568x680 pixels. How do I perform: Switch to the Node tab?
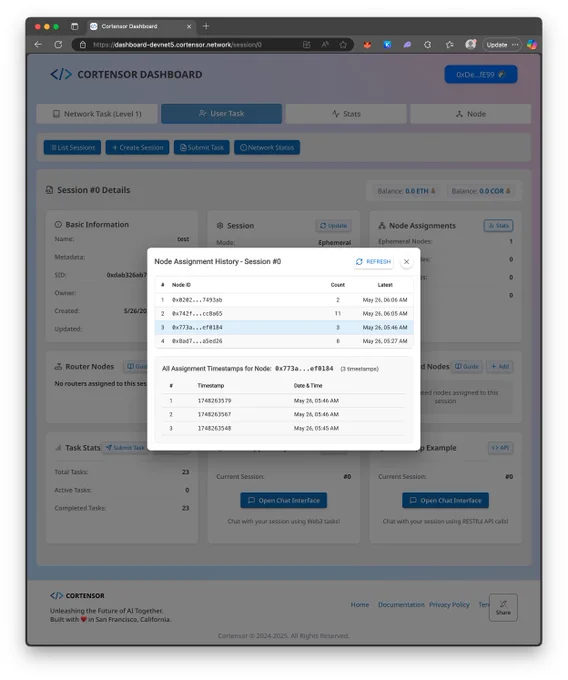(470, 114)
